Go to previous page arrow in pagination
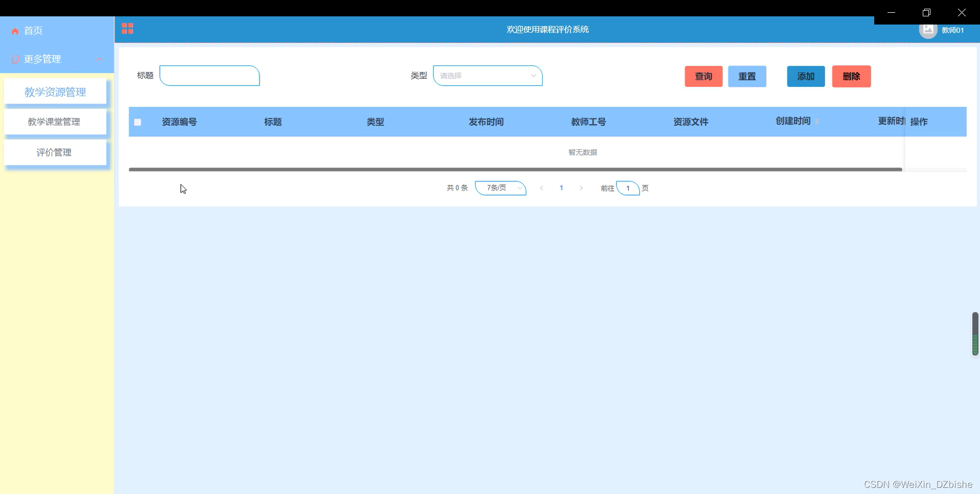The width and height of the screenshot is (980, 494). [x=542, y=188]
